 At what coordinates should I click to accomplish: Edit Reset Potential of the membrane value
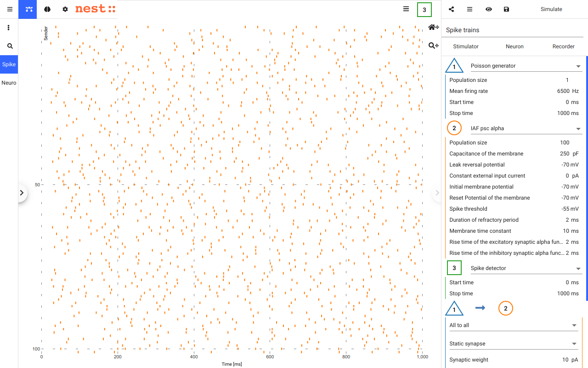pos(565,198)
